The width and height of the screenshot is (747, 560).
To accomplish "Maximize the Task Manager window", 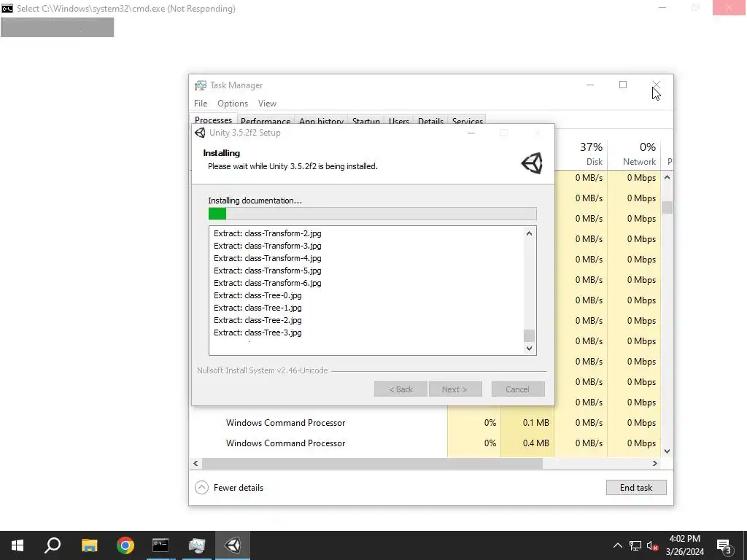I will 623,85.
